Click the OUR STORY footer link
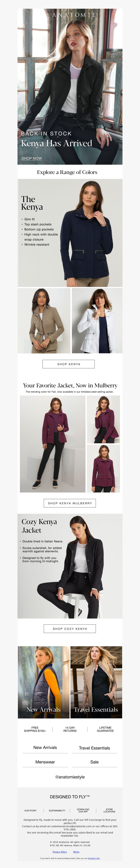 pyautogui.click(x=30, y=810)
